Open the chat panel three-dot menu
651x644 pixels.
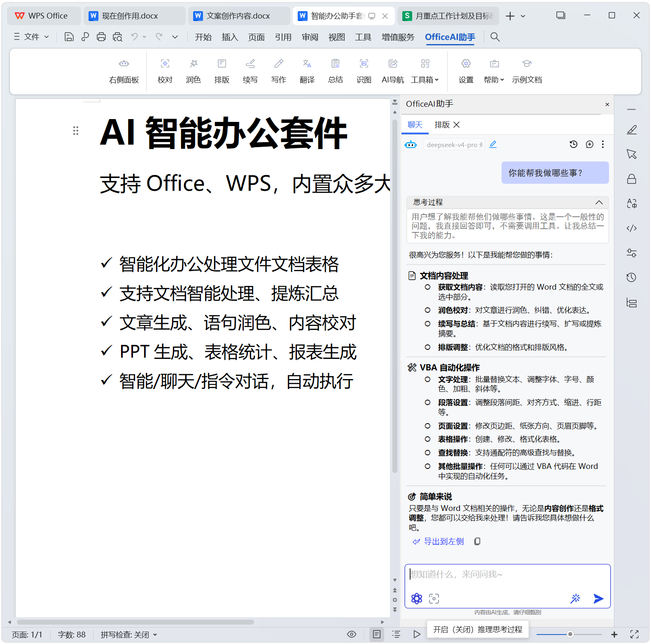click(603, 144)
